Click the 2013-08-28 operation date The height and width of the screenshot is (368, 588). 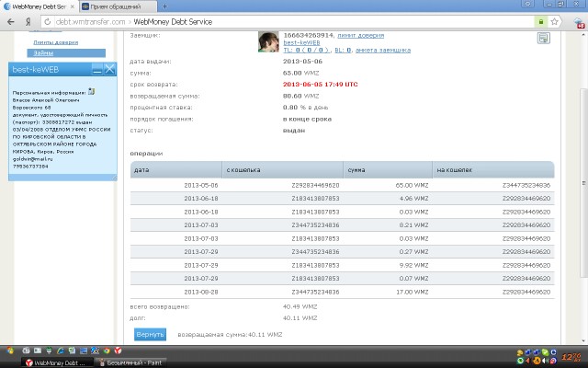coord(201,292)
